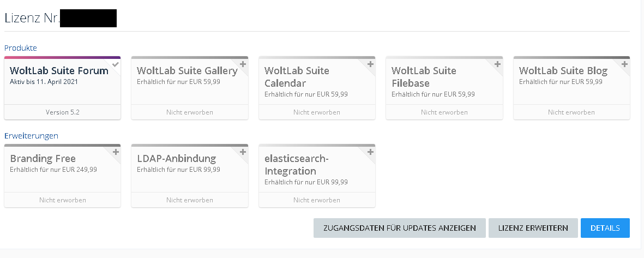Click the plus icon on WoltLab Suite Blog

[x=625, y=64]
